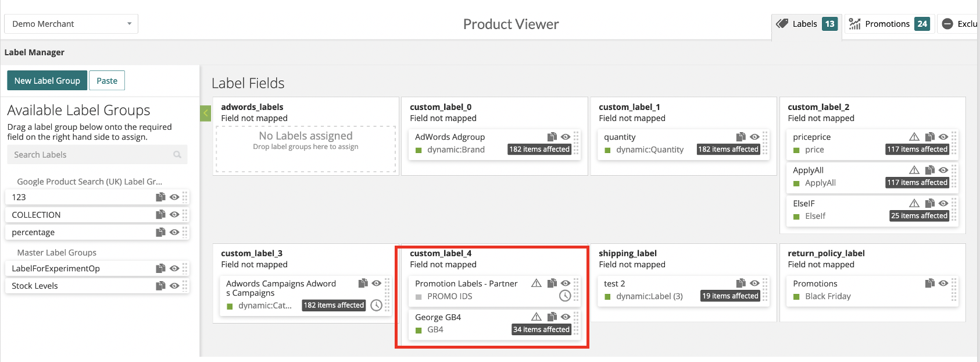The height and width of the screenshot is (362, 980).
Task: Focus the Search Labels input field
Action: (x=97, y=155)
